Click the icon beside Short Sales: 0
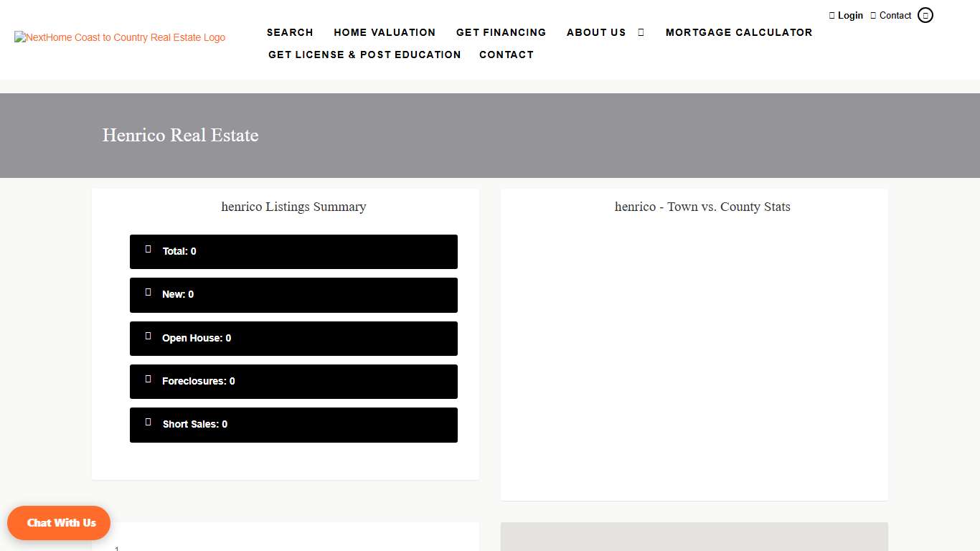Image resolution: width=980 pixels, height=551 pixels. tap(149, 422)
